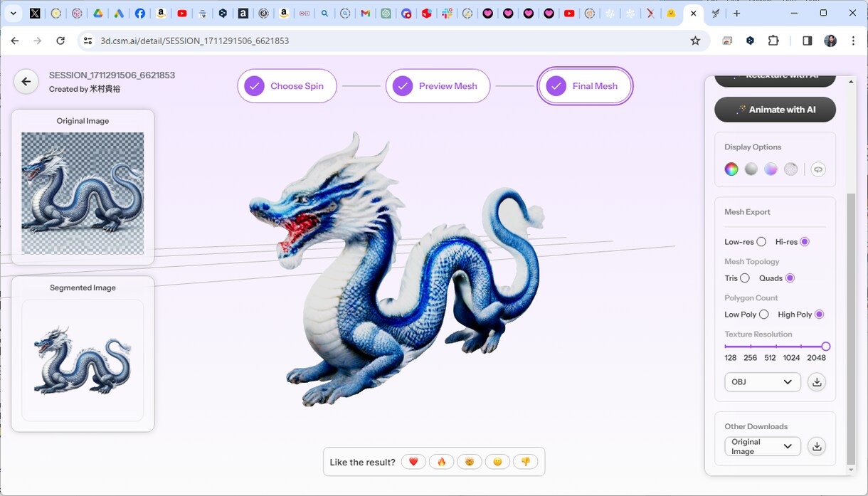Open a new browser tab

pyautogui.click(x=736, y=14)
